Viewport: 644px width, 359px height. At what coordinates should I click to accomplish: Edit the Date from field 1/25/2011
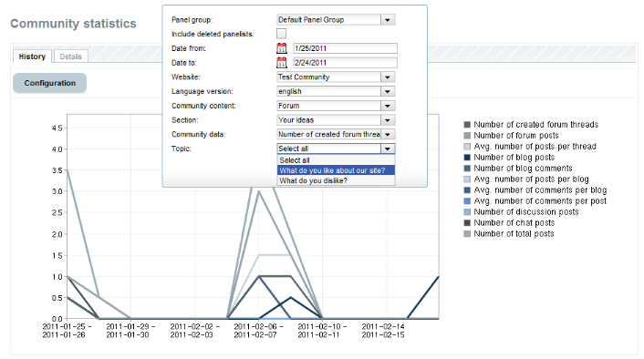(x=345, y=48)
